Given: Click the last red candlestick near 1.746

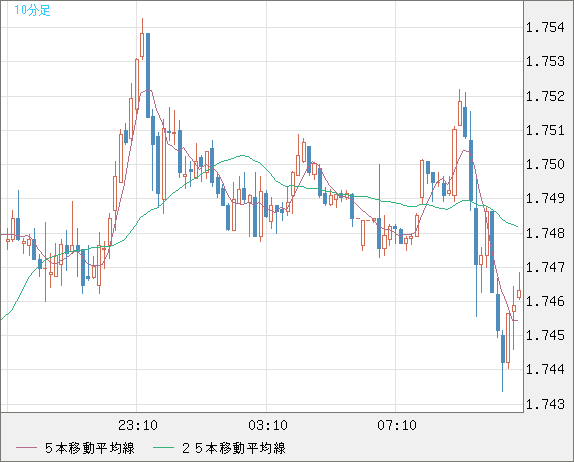Looking at the screenshot, I should (x=519, y=294).
